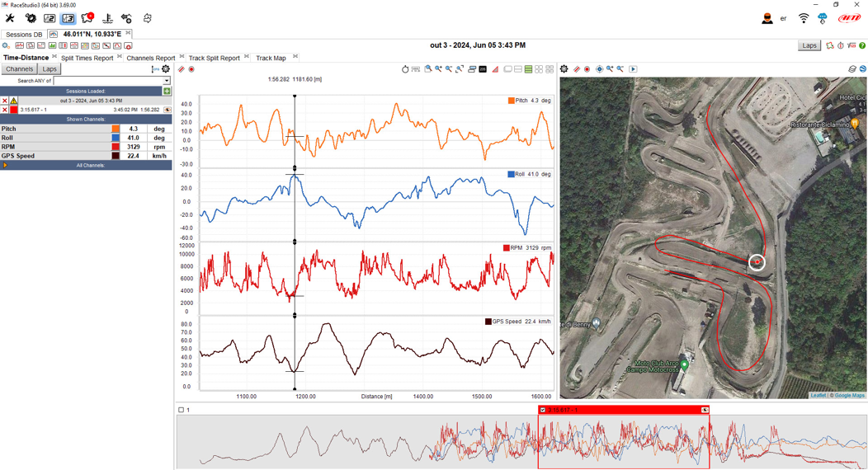This screenshot has width=868, height=470.
Task: Open channels panel settings gear
Action: tap(166, 69)
